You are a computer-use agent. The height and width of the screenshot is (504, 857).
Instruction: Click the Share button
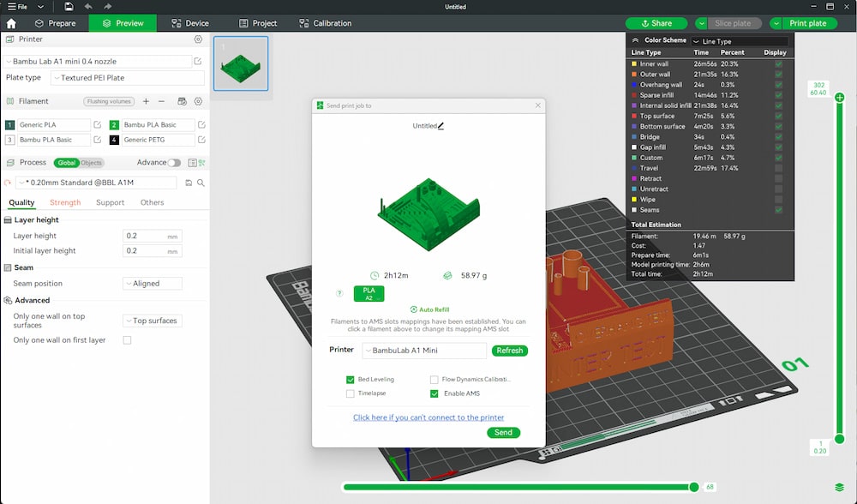coord(656,23)
